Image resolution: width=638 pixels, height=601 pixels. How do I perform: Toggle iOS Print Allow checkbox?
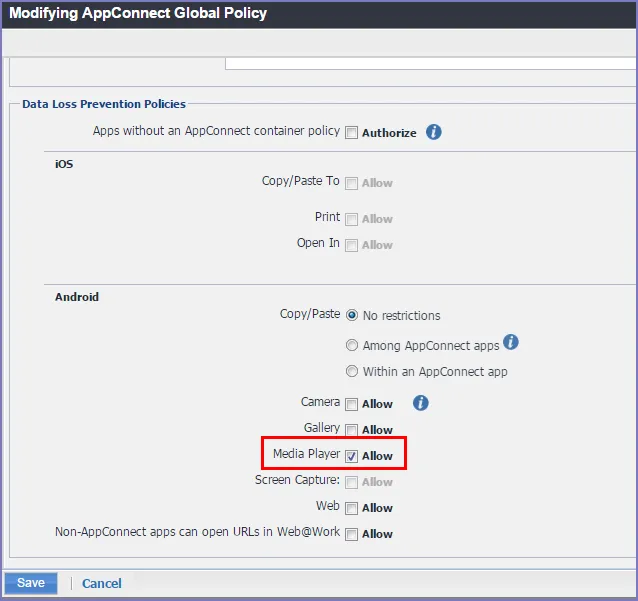pyautogui.click(x=351, y=219)
